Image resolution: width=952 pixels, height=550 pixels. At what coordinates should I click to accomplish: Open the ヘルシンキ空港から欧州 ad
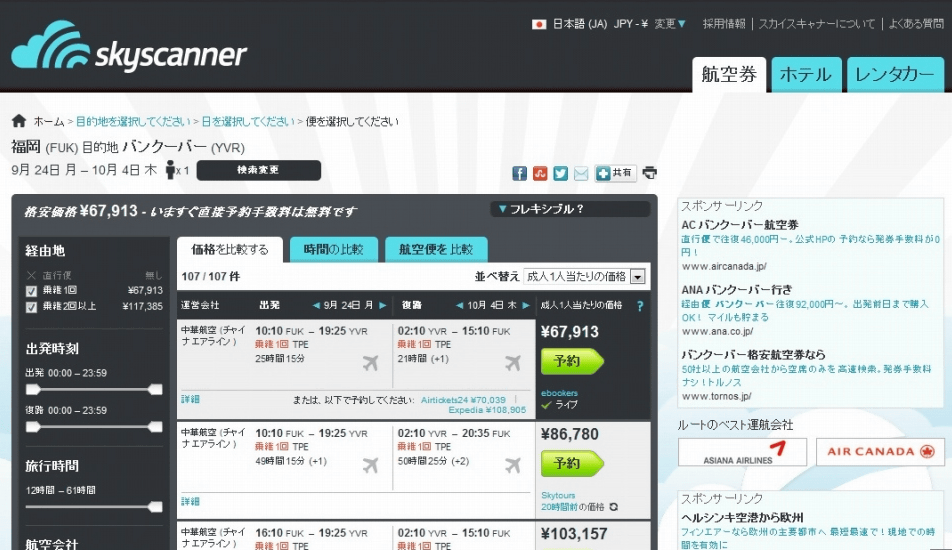coord(741,518)
